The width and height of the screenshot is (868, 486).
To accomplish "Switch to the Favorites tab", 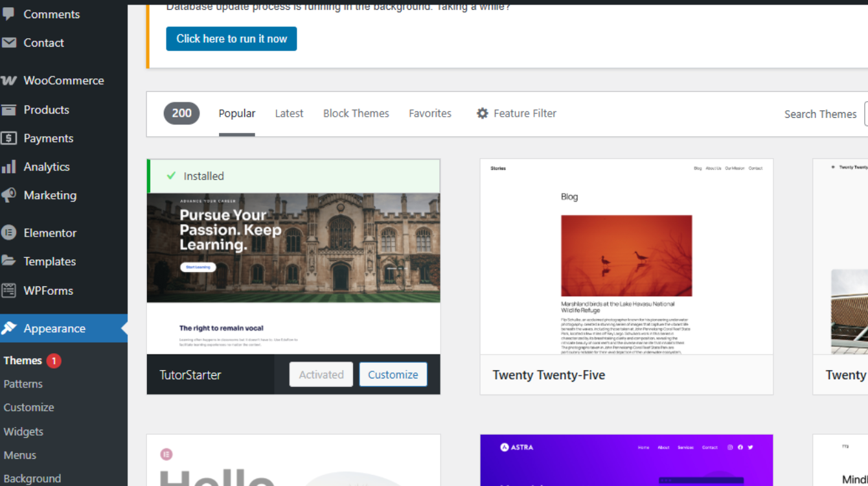I will tap(430, 113).
